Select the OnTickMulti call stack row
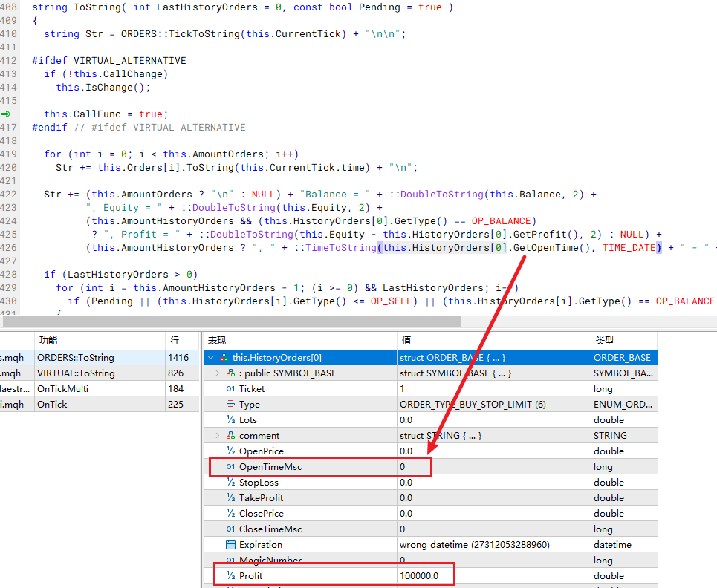The height and width of the screenshot is (588, 717). (100, 389)
